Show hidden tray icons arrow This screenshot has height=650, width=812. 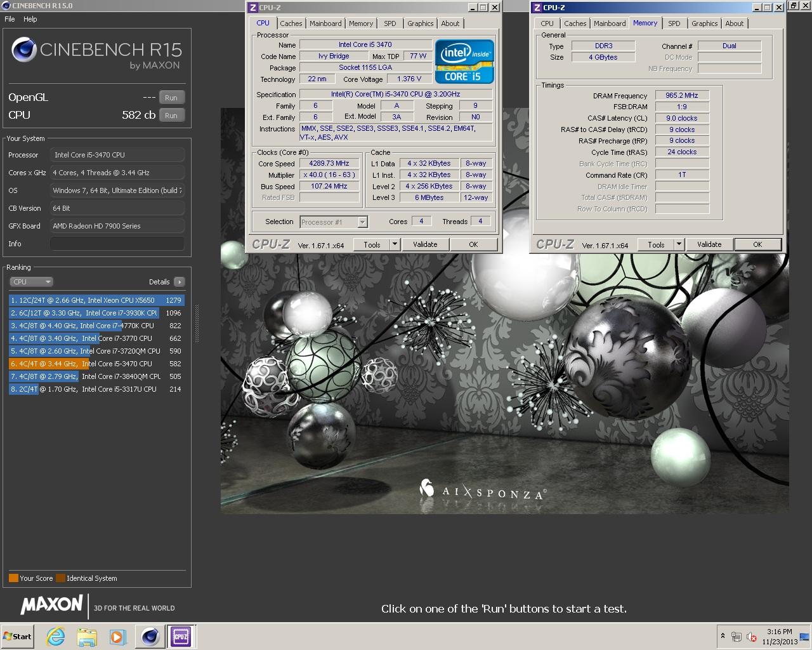(x=723, y=636)
